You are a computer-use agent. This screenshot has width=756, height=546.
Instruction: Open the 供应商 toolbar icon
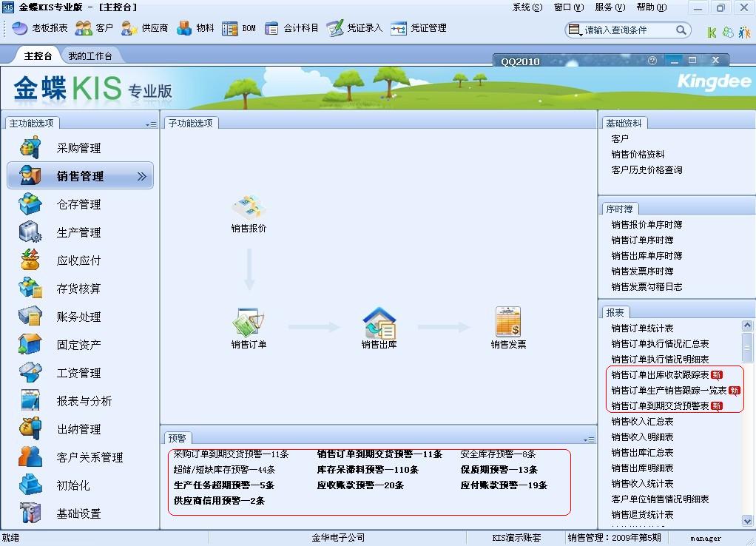tap(129, 28)
